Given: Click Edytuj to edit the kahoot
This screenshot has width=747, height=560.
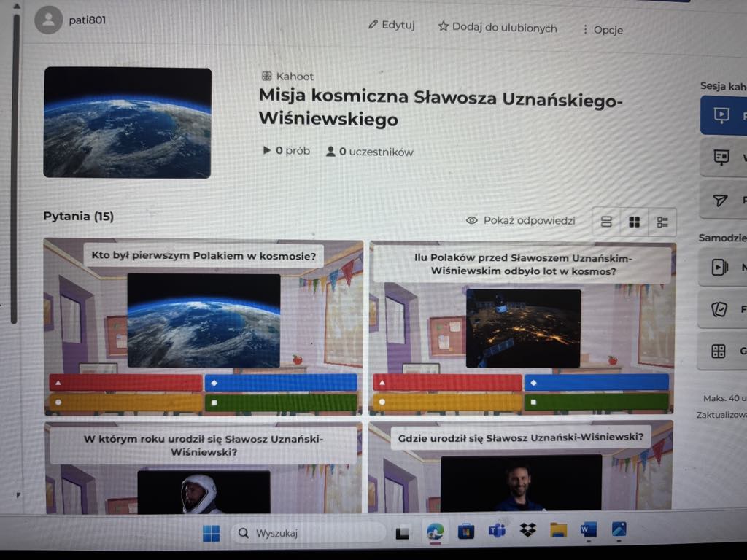Looking at the screenshot, I should click(392, 25).
